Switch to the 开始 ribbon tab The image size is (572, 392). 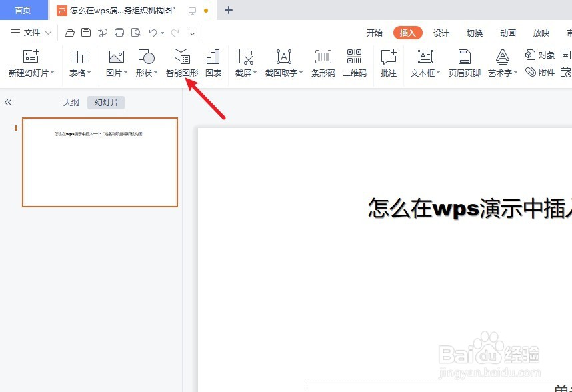(x=374, y=33)
